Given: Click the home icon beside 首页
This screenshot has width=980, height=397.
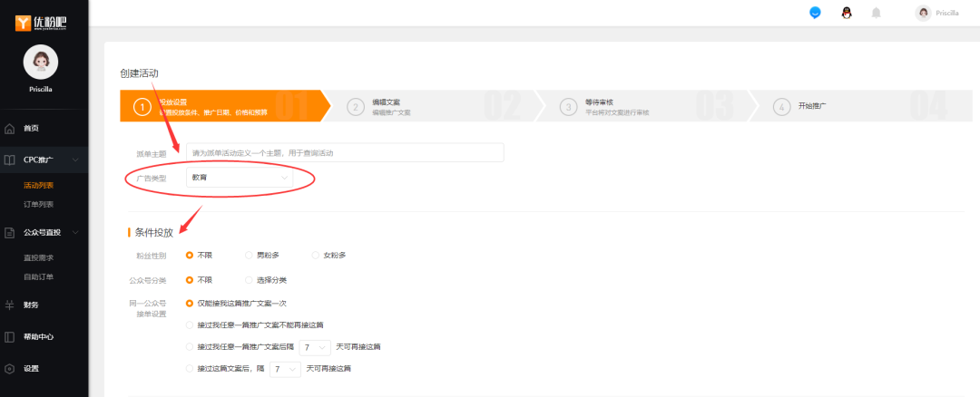Looking at the screenshot, I should 9,129.
